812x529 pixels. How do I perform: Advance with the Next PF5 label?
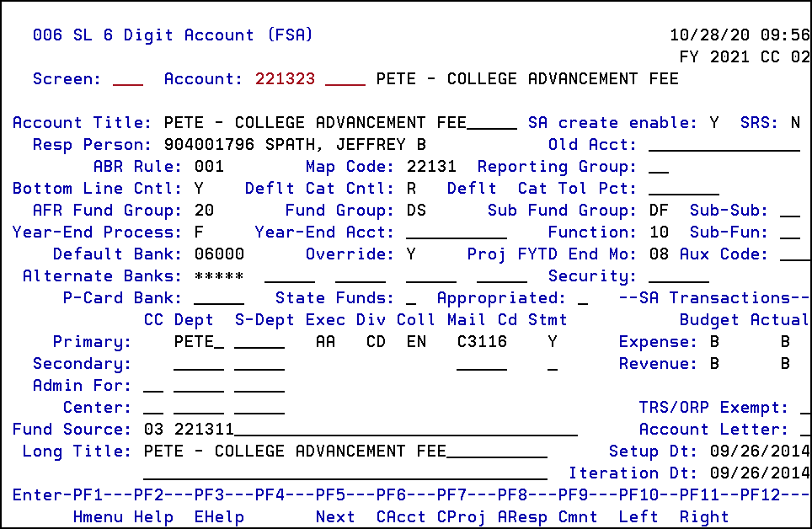(x=335, y=517)
